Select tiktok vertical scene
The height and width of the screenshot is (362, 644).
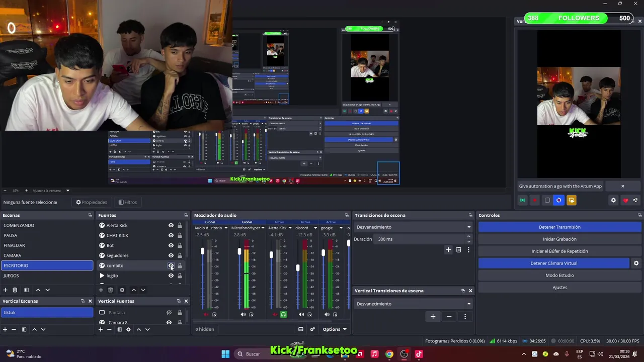[47, 312]
